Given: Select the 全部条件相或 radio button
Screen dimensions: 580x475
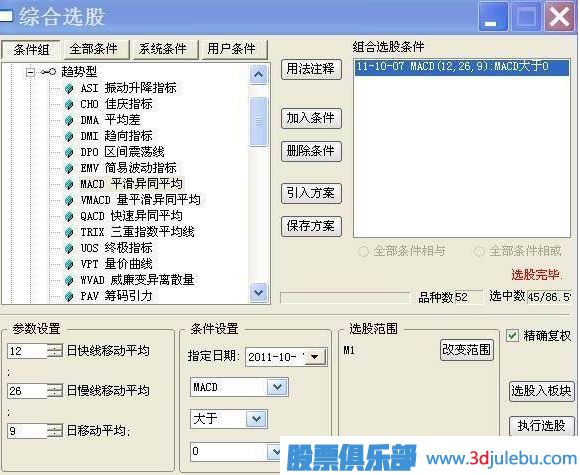Looking at the screenshot, I should [x=479, y=251].
